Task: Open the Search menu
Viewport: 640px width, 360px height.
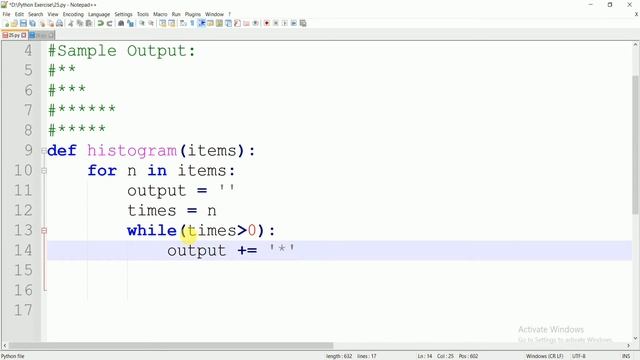Action: click(36, 14)
